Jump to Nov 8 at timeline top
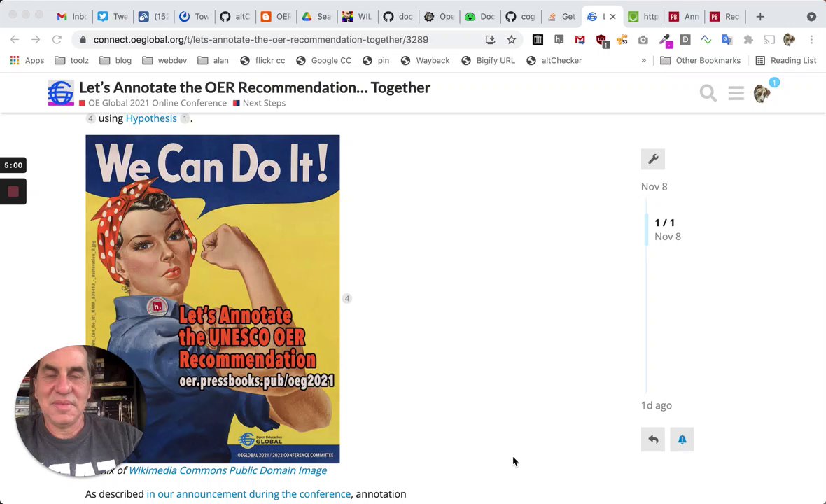Image resolution: width=826 pixels, height=504 pixels. coord(654,186)
